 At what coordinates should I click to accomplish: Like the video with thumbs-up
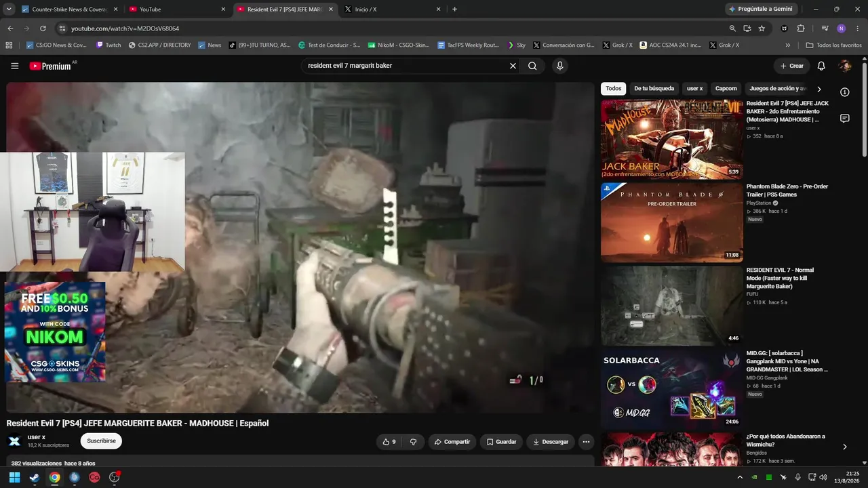tap(389, 442)
